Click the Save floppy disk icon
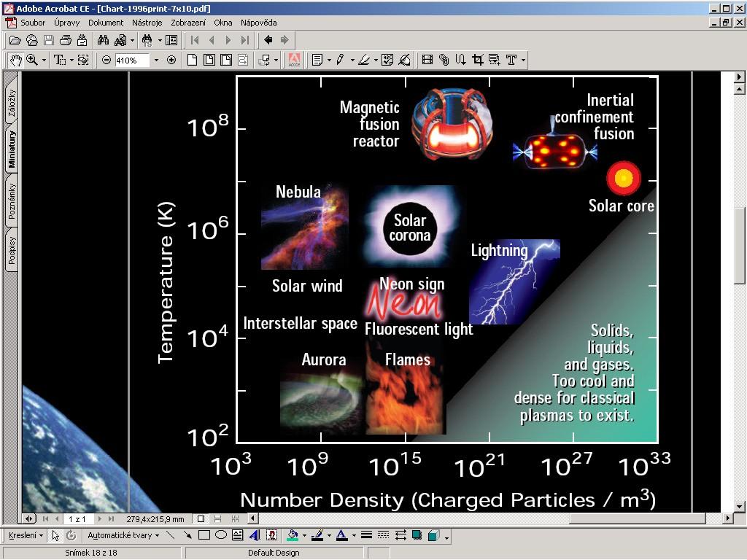The height and width of the screenshot is (560, 747). click(49, 41)
